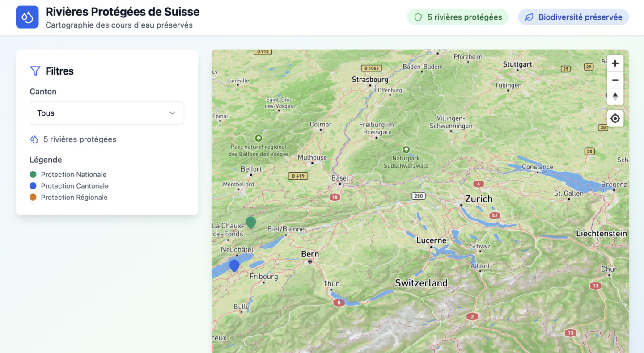The width and height of the screenshot is (644, 353).
Task: Click the Naturpark Südschwarzwald park icon
Action: click(x=406, y=149)
